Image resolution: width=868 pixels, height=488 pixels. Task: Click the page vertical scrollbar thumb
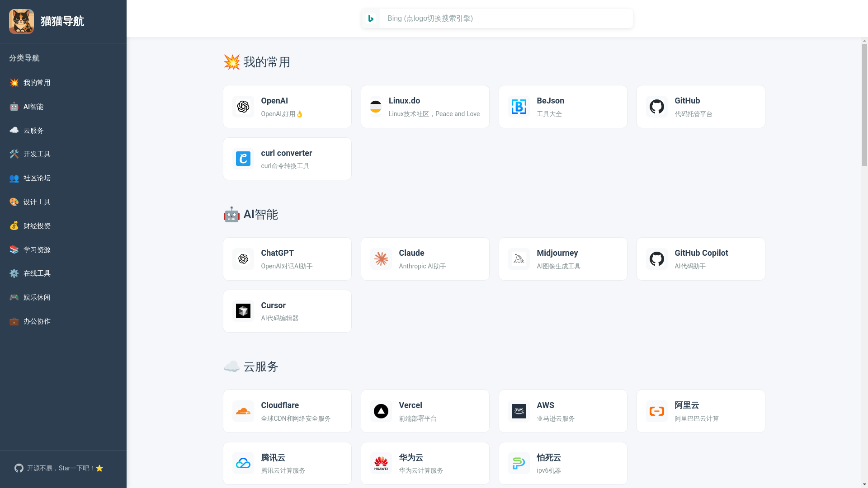pyautogui.click(x=864, y=105)
